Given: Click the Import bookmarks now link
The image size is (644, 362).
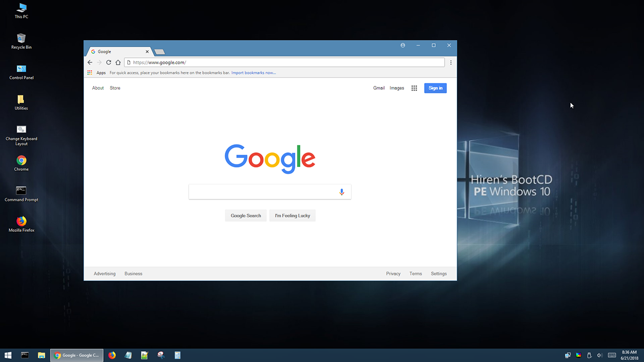Looking at the screenshot, I should tap(254, 73).
